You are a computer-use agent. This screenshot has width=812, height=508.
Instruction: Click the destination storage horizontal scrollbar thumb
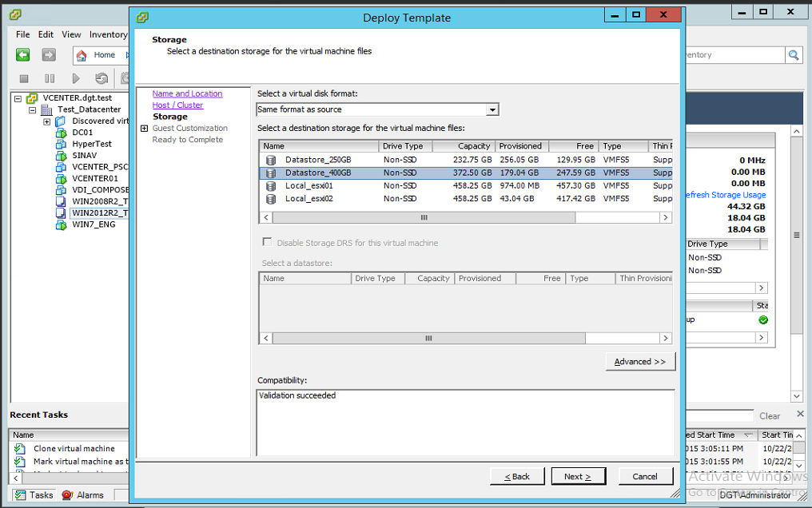click(x=424, y=218)
